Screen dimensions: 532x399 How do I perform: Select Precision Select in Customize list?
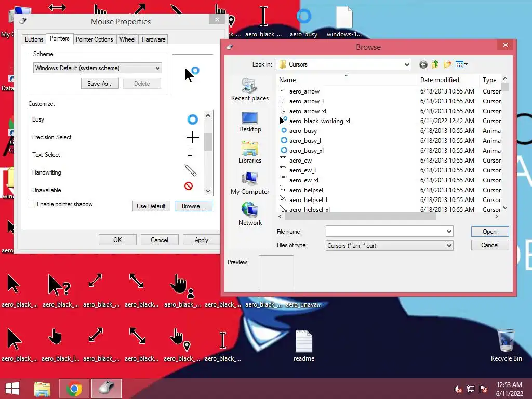click(x=116, y=137)
